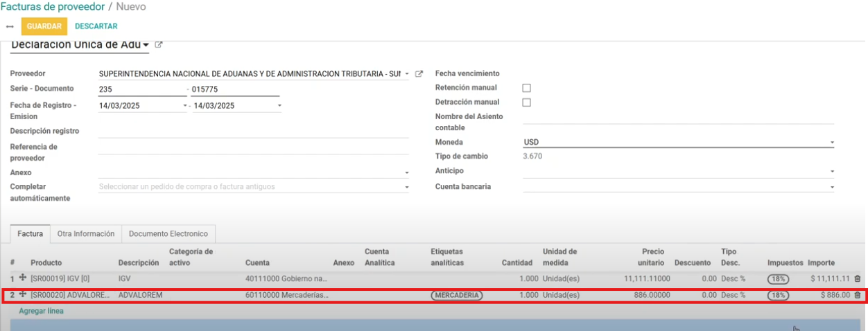Click the Importe value $ 11,111.11
This screenshot has width=868, height=331.
[830, 278]
